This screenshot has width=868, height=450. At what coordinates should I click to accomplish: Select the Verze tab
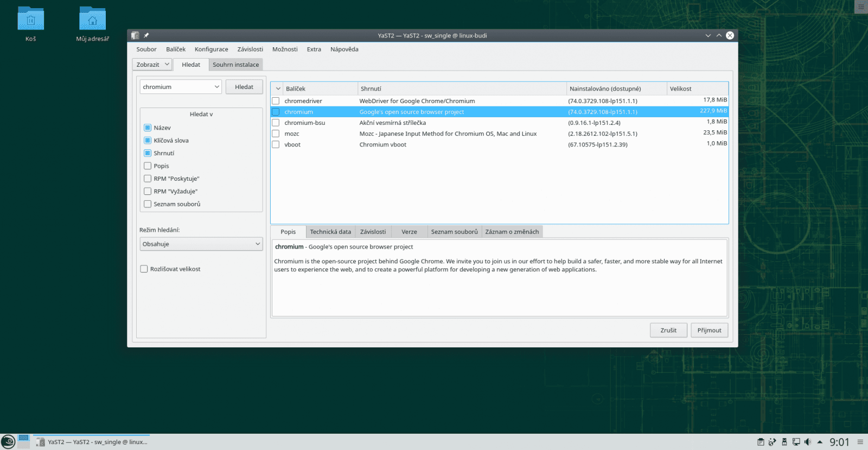(410, 232)
